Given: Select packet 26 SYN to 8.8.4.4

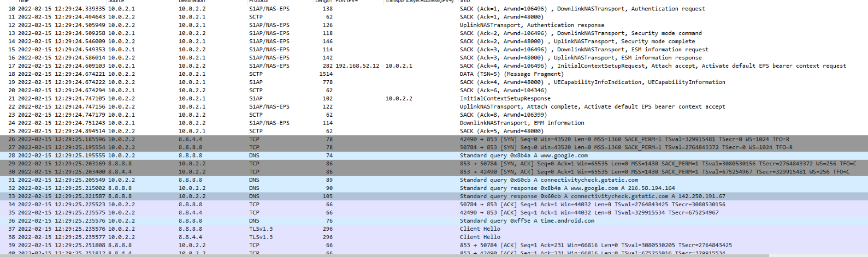Looking at the screenshot, I should click(434, 139).
